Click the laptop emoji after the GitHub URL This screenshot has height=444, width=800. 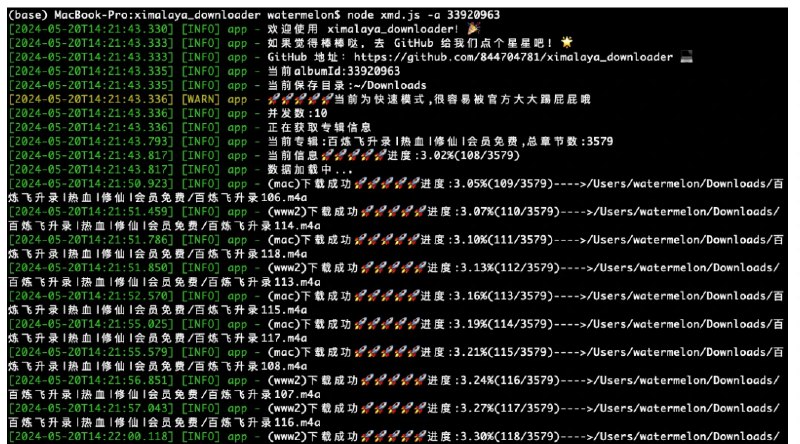(687, 57)
